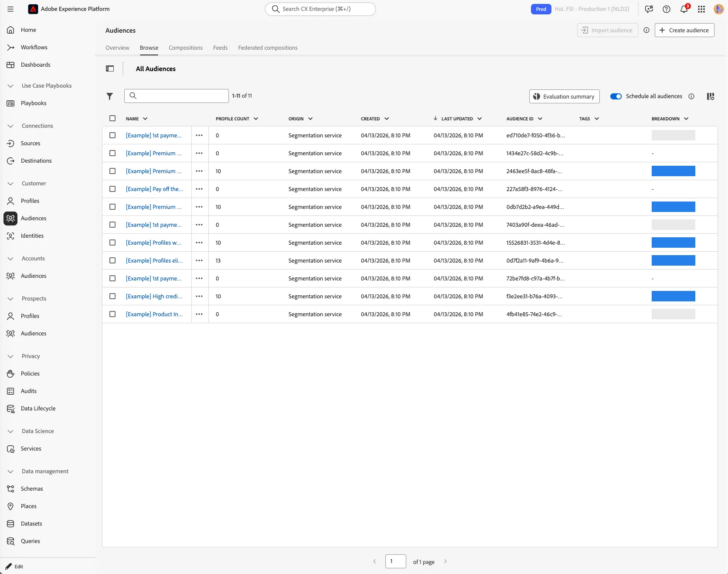This screenshot has height=574, width=728.
Task: Click info icon beside Schedule all audiences
Action: 691,96
